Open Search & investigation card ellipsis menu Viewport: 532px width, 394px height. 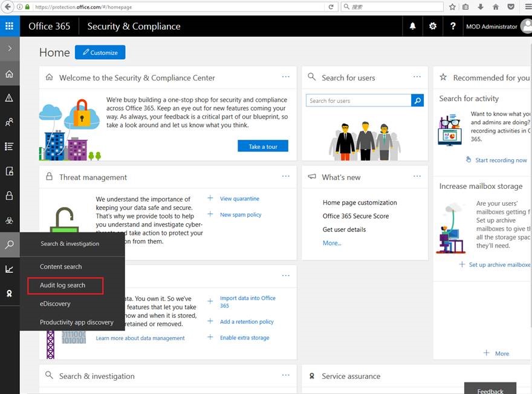[x=286, y=375]
